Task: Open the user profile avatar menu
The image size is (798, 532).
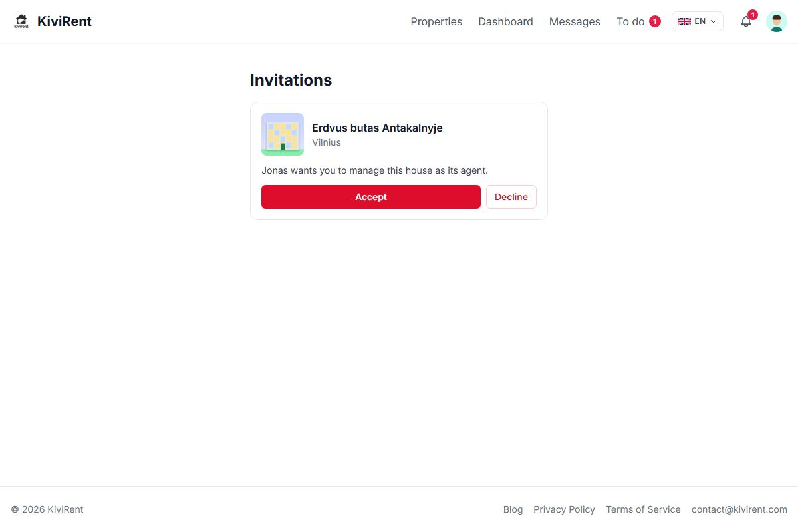Action: pyautogui.click(x=777, y=21)
